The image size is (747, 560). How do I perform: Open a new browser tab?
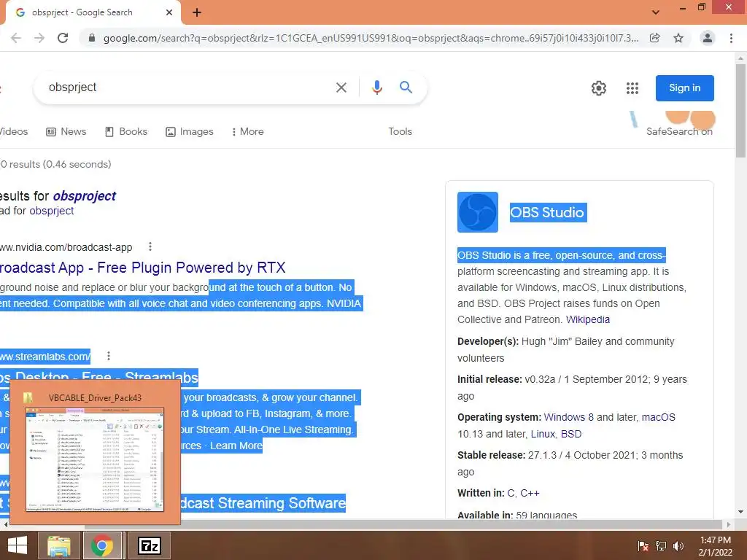pos(197,12)
